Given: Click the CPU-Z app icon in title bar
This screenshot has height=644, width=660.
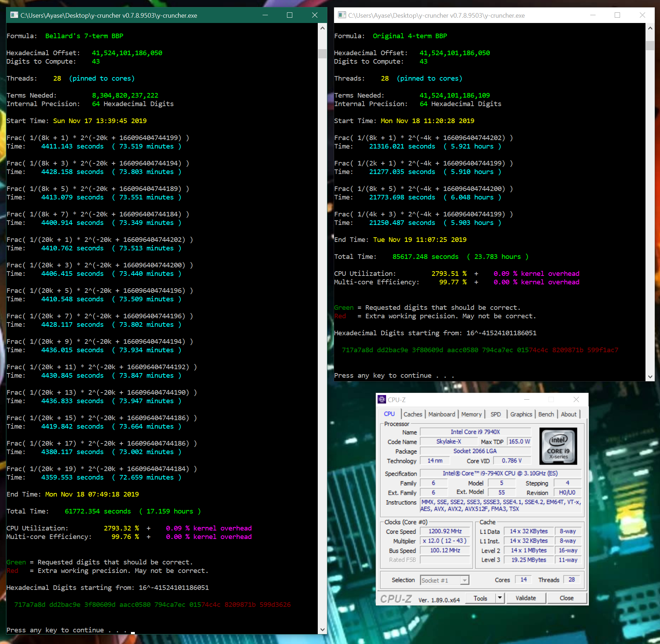Looking at the screenshot, I should point(382,400).
